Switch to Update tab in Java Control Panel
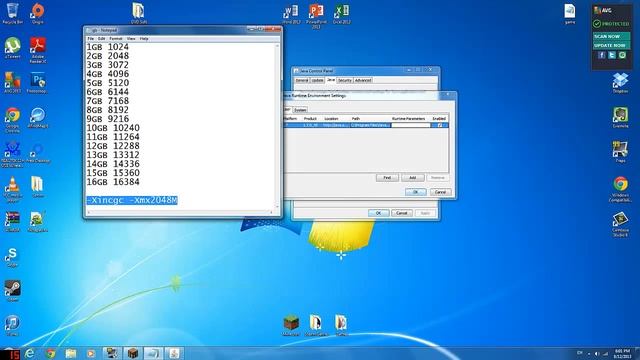The width and height of the screenshot is (640, 360). pyautogui.click(x=318, y=80)
